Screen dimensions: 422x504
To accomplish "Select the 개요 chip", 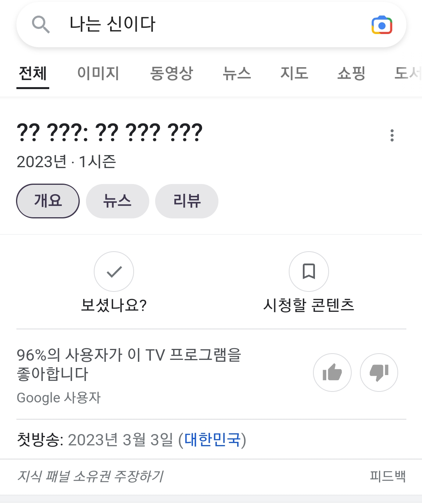I will (48, 201).
